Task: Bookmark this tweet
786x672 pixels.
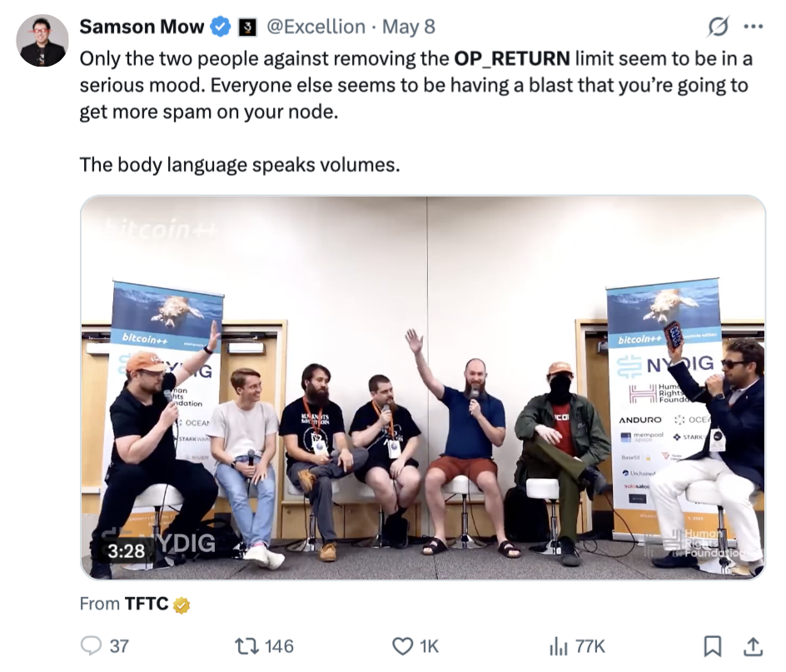Action: (713, 646)
